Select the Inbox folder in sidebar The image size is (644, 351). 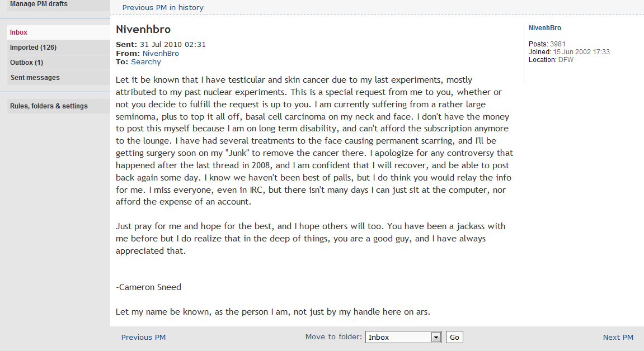pos(18,32)
